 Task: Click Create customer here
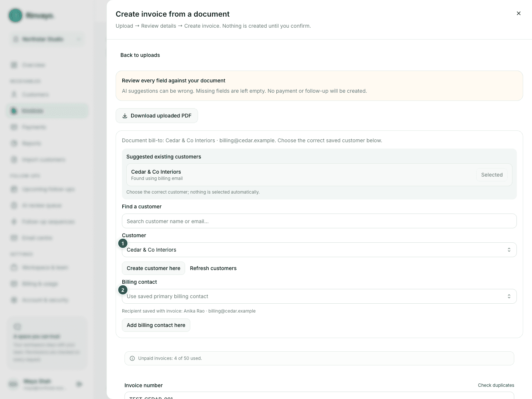[153, 268]
